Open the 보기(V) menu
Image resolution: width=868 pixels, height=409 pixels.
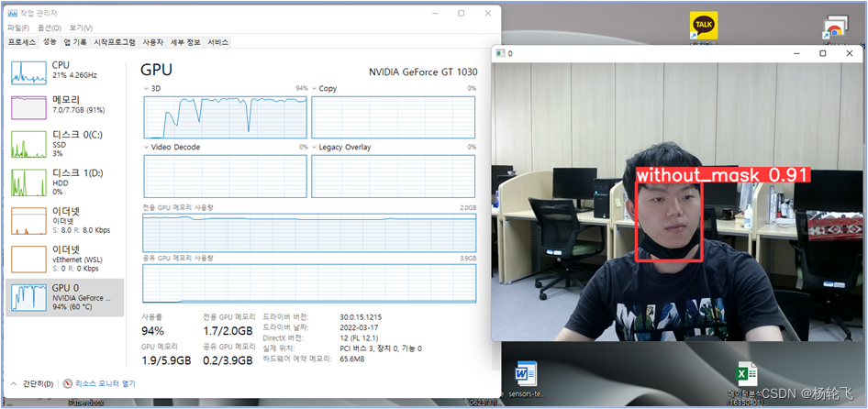[x=81, y=28]
